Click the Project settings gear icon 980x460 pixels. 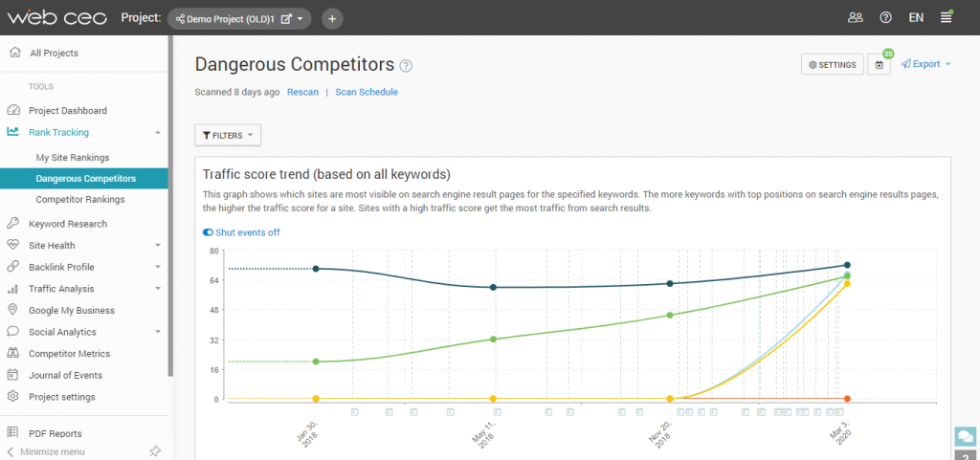coord(13,396)
